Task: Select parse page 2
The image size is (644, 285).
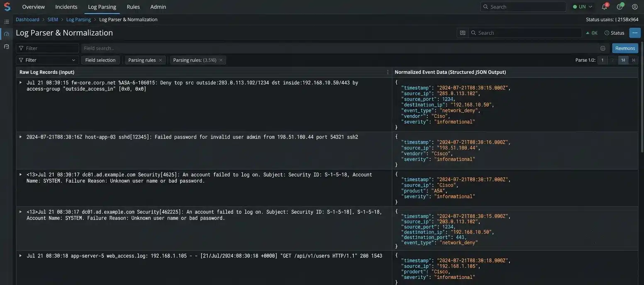Action: (612, 60)
